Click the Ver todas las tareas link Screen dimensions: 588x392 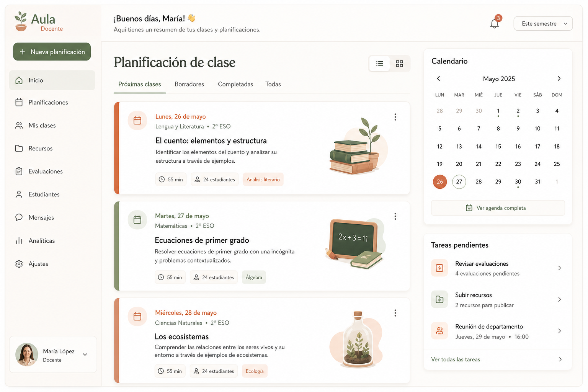click(x=456, y=359)
